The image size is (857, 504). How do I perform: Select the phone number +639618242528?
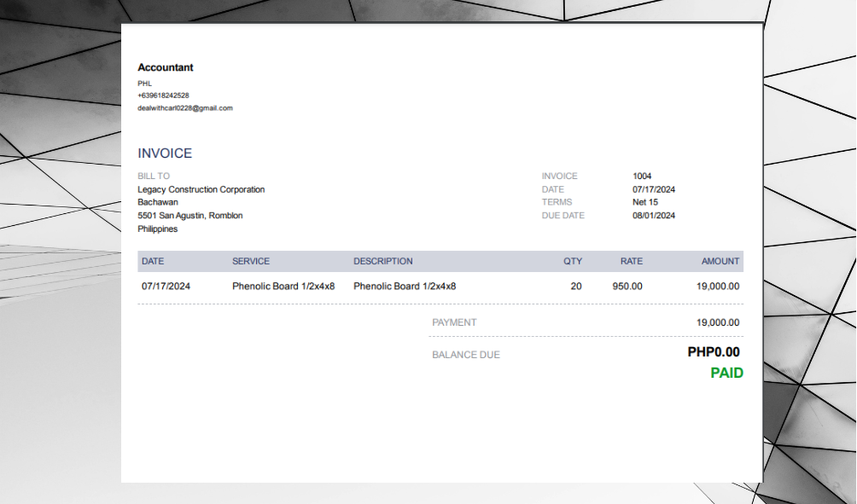coord(163,96)
